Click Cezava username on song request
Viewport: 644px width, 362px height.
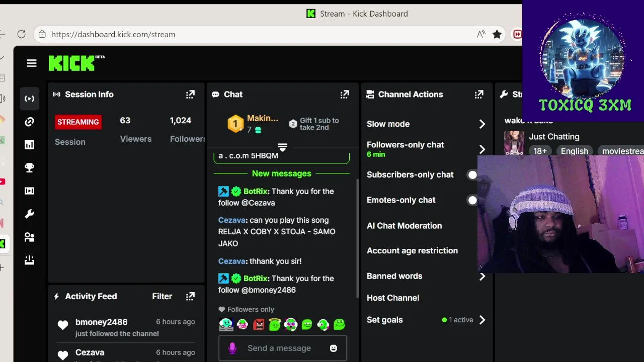pos(232,220)
